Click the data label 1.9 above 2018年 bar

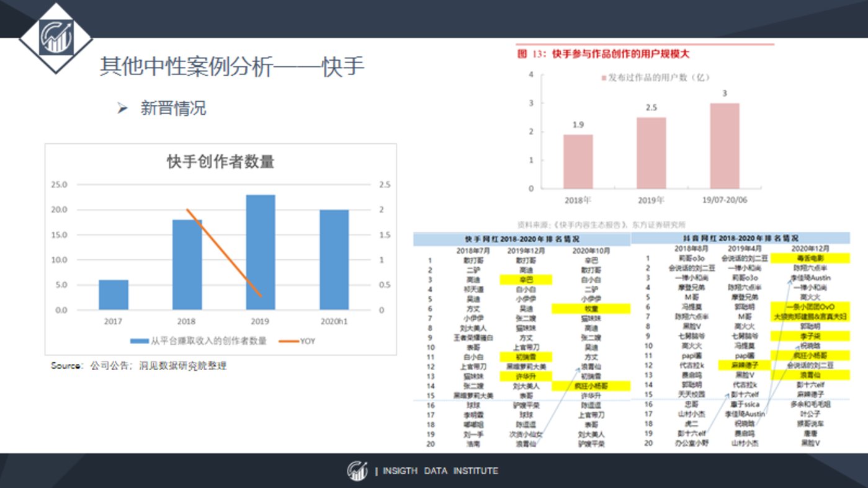pos(578,125)
